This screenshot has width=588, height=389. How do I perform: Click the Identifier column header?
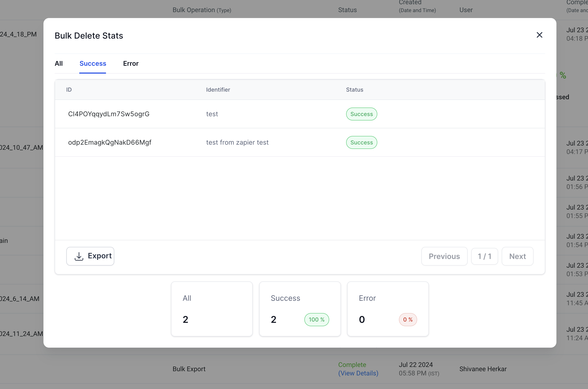tap(218, 90)
